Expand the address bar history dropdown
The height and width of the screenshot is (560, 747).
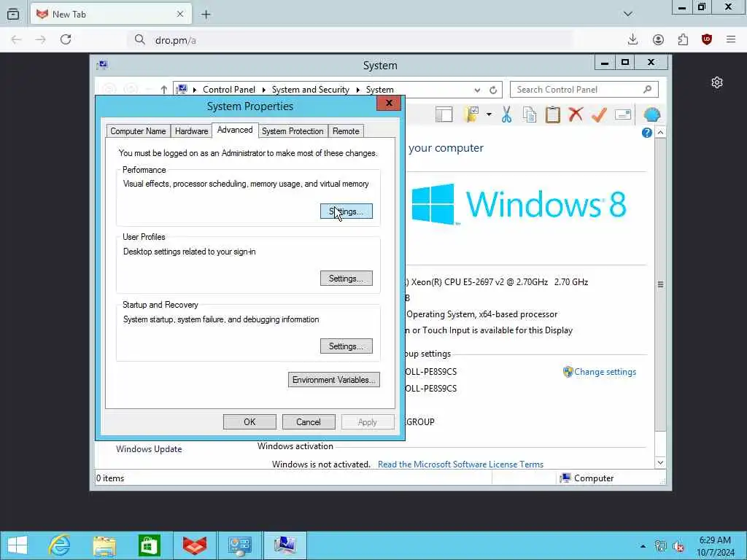pyautogui.click(x=477, y=90)
